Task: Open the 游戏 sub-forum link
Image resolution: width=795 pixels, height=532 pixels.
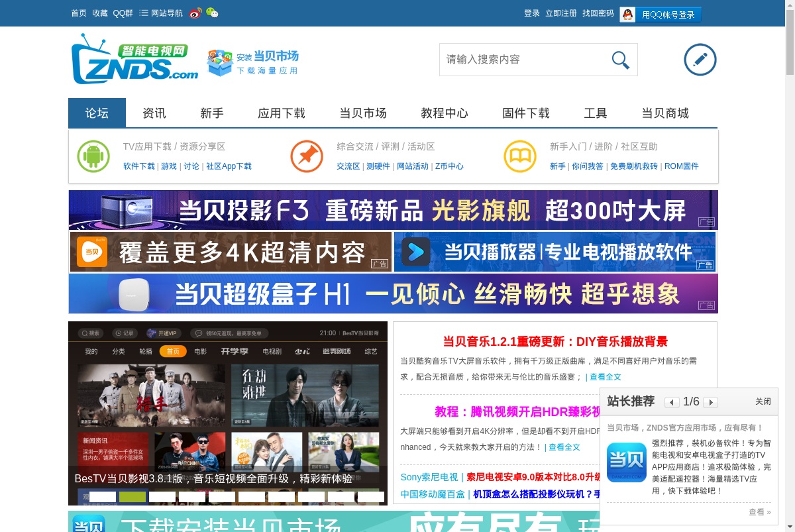Action: pos(169,166)
